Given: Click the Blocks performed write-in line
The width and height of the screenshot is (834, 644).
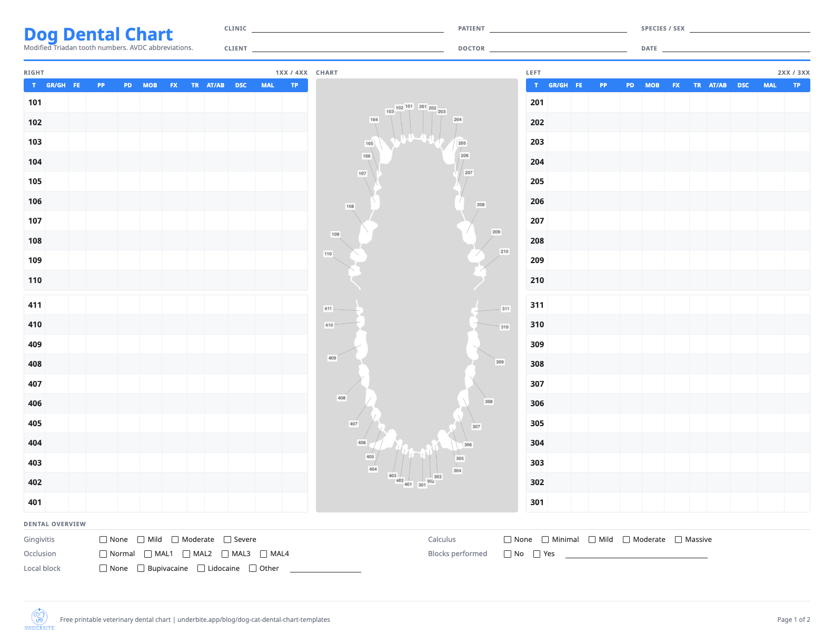Looking at the screenshot, I should (637, 554).
